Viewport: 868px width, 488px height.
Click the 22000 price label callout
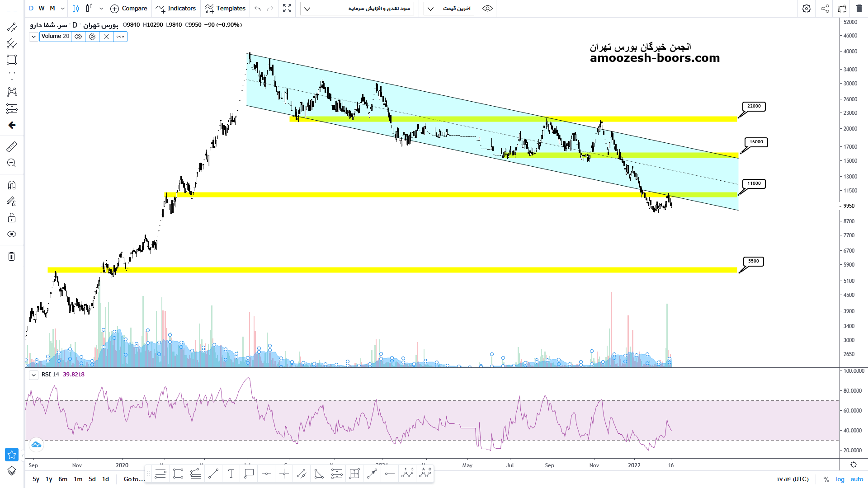[x=754, y=107]
